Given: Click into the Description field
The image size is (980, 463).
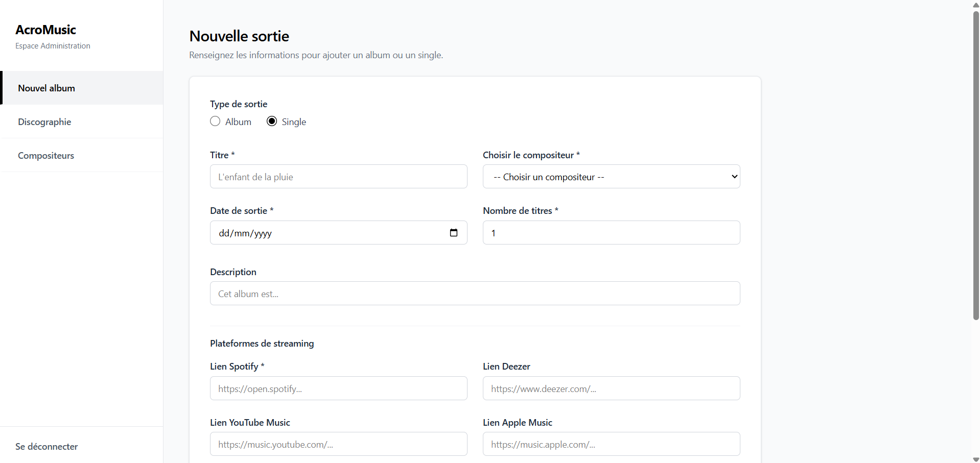Looking at the screenshot, I should (x=475, y=294).
